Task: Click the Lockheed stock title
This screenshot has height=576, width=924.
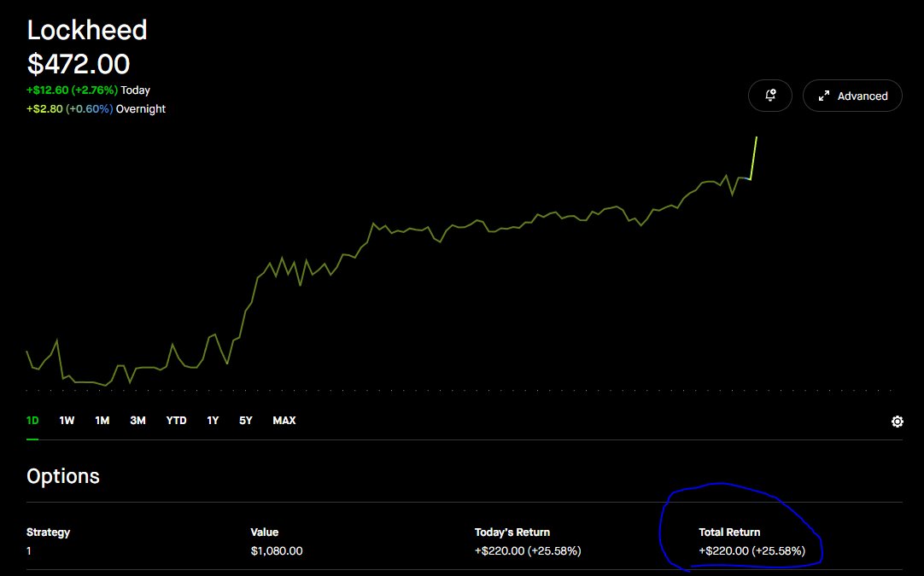Action: click(x=87, y=30)
